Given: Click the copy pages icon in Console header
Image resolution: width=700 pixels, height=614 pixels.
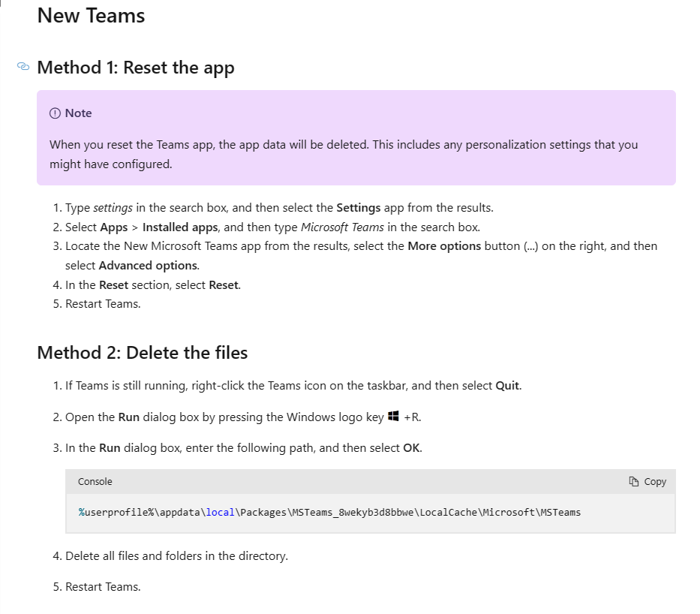Looking at the screenshot, I should point(633,481).
